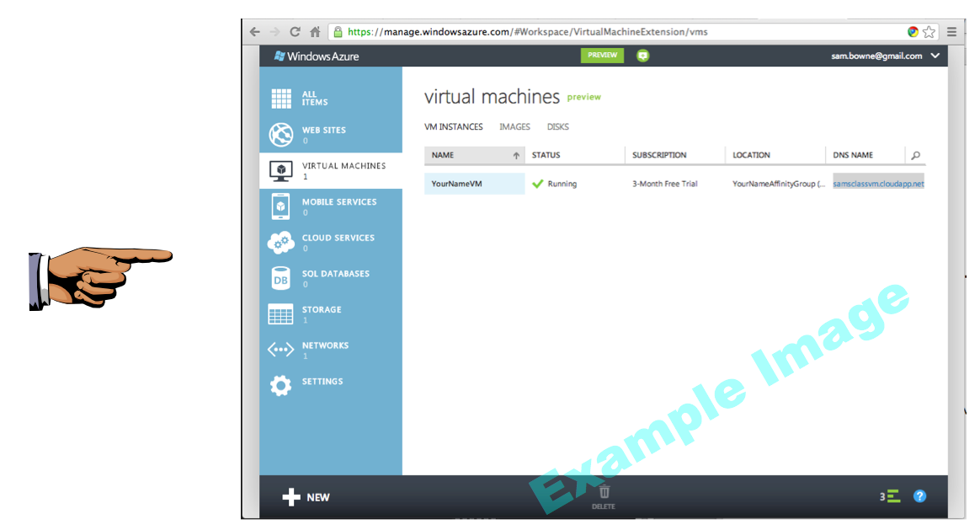Open the green feedback chat icon
Screen dimensions: 980x530
click(642, 56)
